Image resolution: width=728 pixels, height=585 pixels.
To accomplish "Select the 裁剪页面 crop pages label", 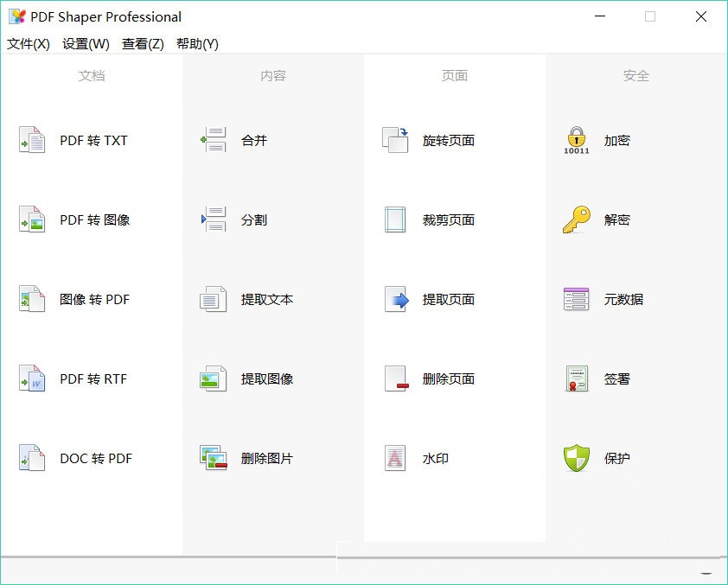I will click(x=449, y=219).
